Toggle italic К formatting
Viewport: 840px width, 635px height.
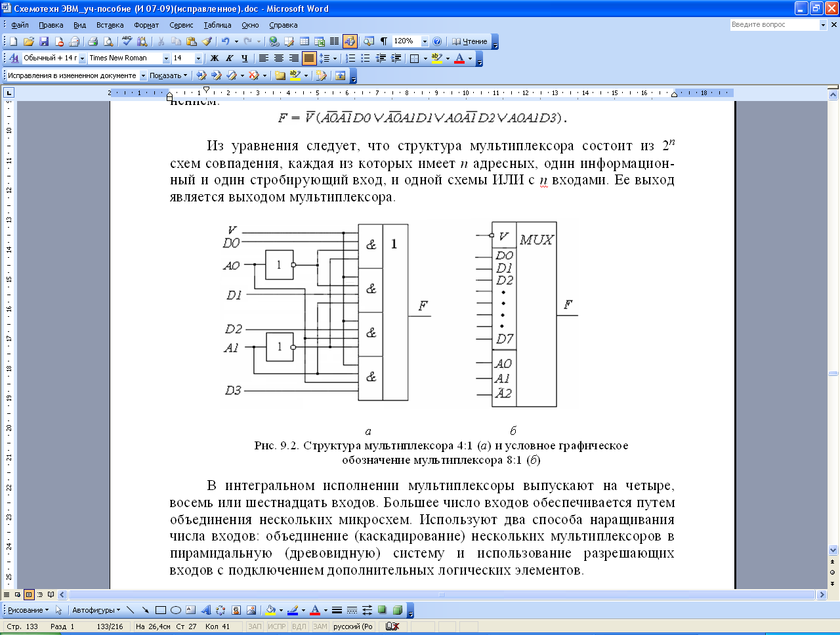(x=229, y=58)
